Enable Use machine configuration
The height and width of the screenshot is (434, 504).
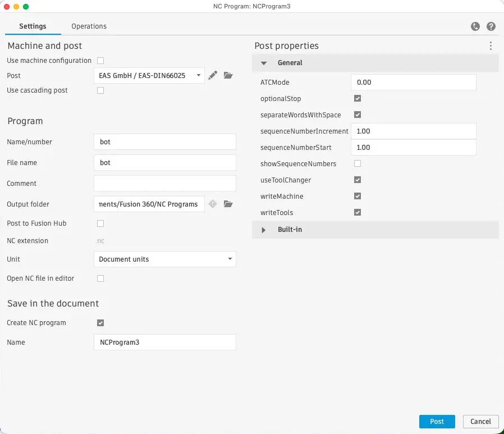(100, 61)
